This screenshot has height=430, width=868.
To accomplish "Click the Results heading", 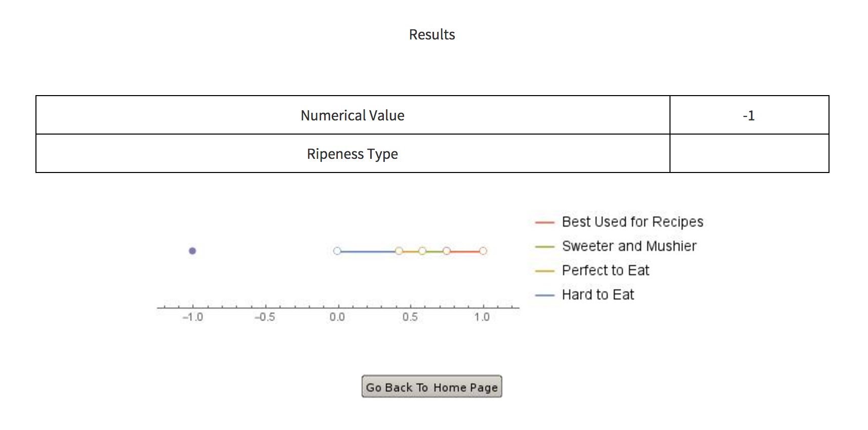I will click(x=432, y=34).
